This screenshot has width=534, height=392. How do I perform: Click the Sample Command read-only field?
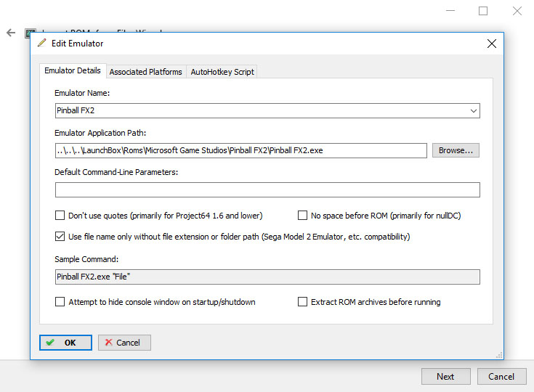[x=267, y=277]
